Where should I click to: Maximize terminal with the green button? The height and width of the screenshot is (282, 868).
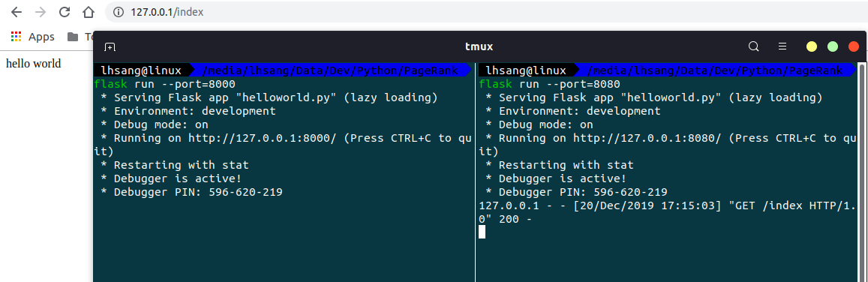tap(833, 47)
